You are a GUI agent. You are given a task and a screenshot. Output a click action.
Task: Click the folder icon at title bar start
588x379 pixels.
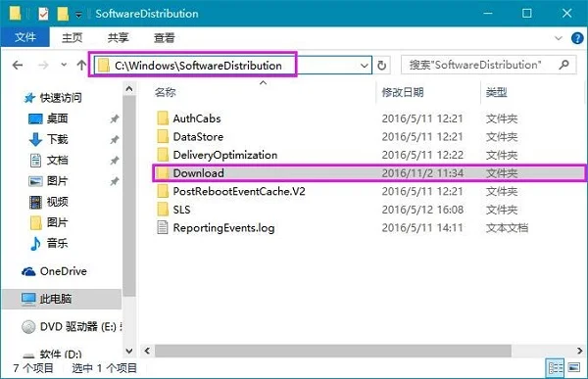point(16,13)
